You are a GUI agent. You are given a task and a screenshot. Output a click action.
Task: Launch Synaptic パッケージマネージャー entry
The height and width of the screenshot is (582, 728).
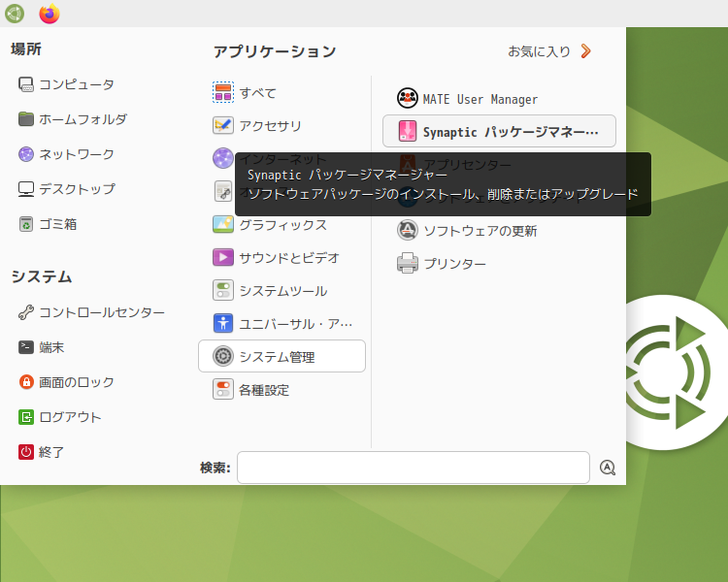pos(499,131)
